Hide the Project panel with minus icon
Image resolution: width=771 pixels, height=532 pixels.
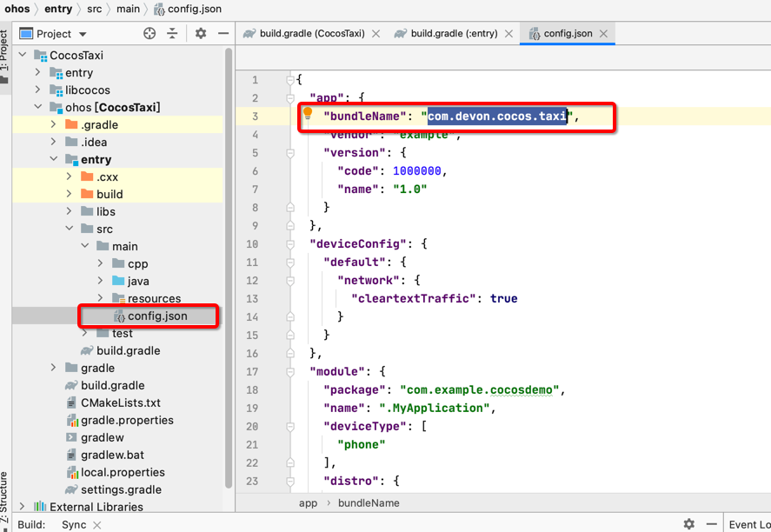click(x=223, y=34)
